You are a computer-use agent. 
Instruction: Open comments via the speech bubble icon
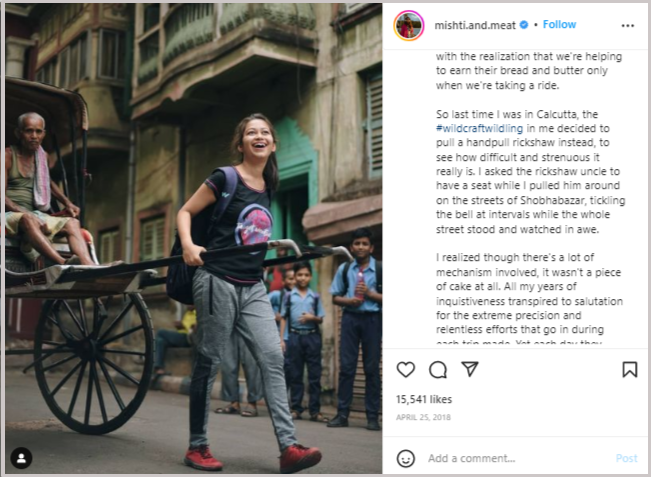(x=438, y=369)
